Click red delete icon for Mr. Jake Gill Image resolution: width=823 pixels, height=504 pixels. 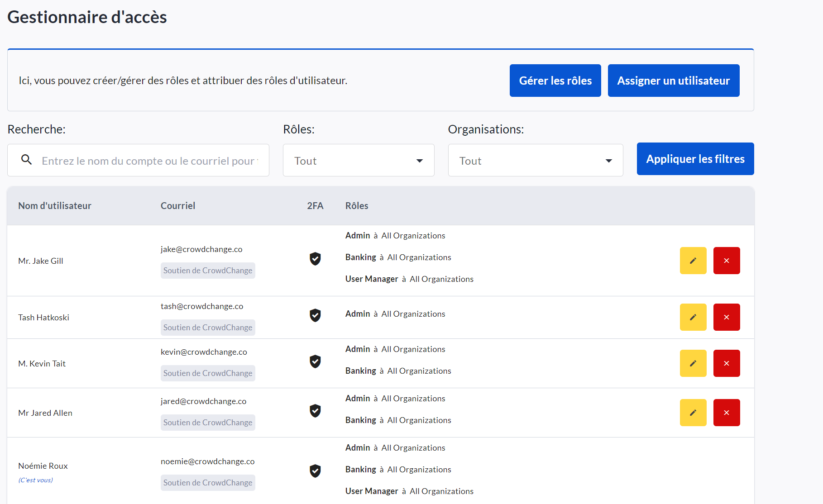click(x=726, y=261)
